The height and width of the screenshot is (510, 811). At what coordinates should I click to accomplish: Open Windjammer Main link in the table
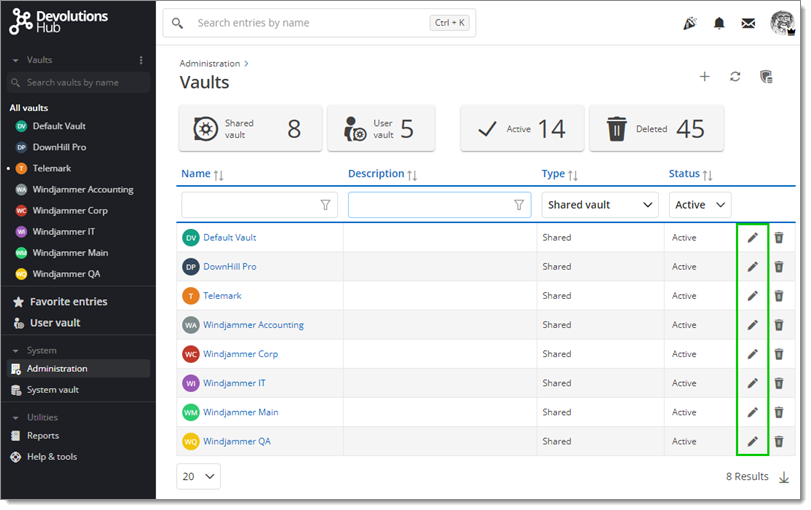click(241, 412)
